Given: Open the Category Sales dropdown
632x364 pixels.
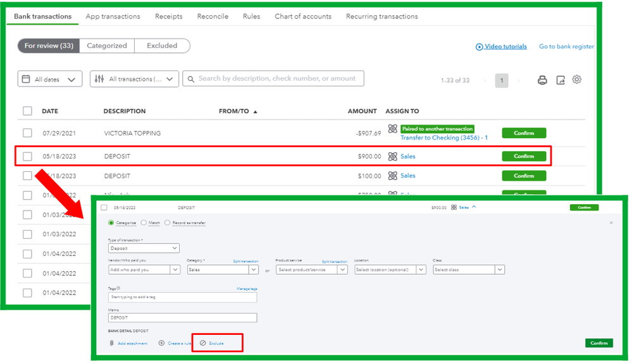Looking at the screenshot, I should 223,269.
